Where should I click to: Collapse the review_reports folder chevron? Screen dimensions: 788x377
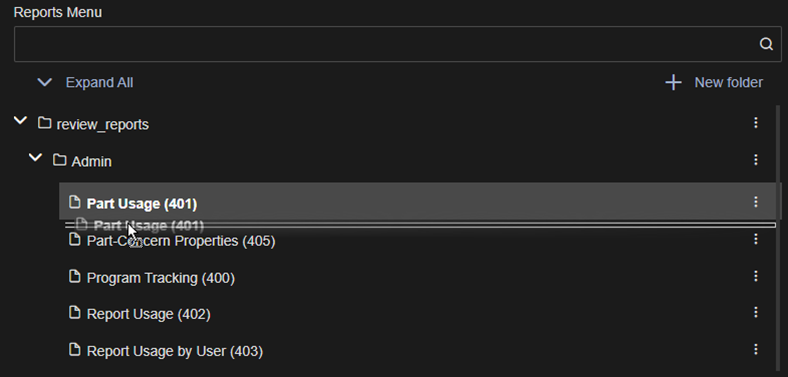pyautogui.click(x=20, y=121)
